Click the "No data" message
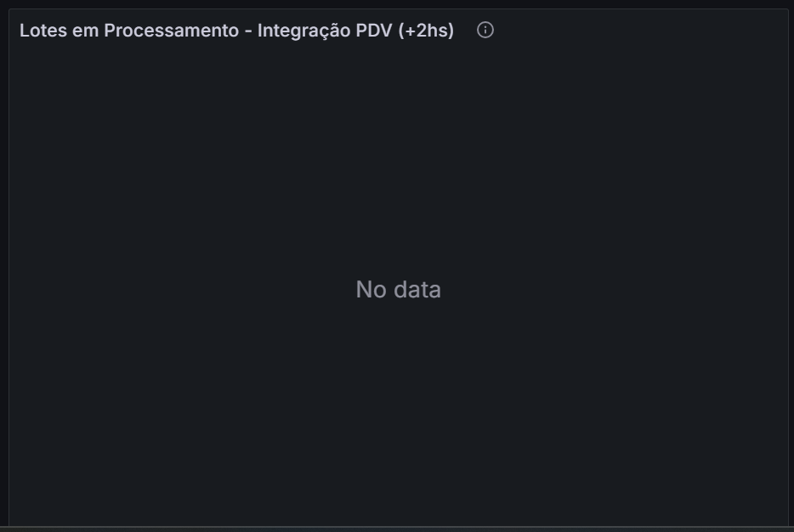 point(398,290)
